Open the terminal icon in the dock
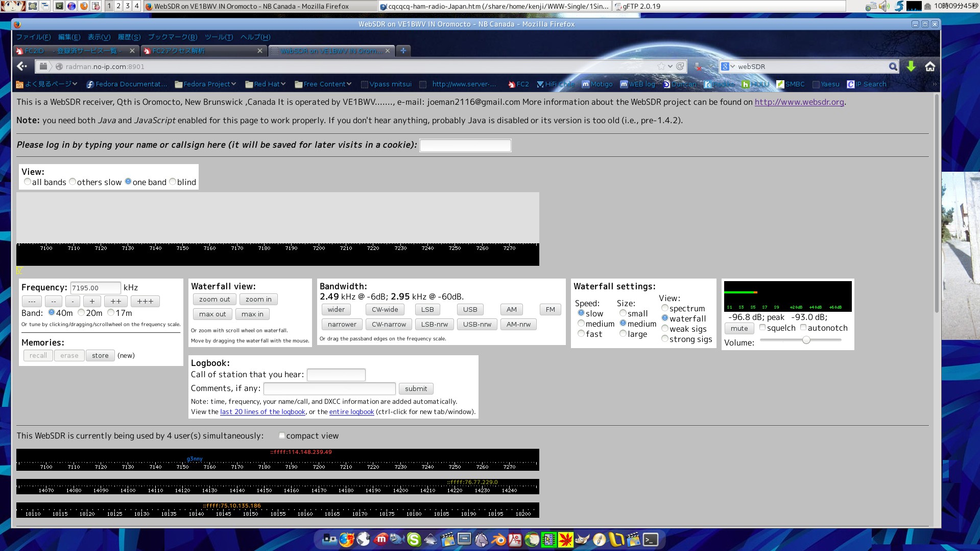980x551 pixels. coord(650,539)
